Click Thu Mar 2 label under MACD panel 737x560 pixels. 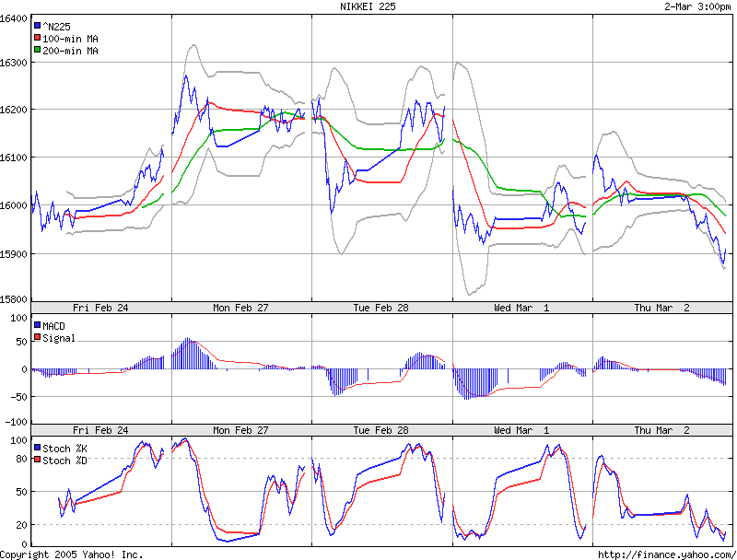click(x=661, y=430)
